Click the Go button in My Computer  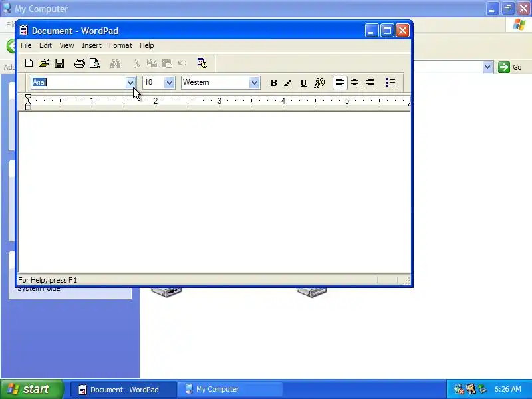[x=510, y=67]
